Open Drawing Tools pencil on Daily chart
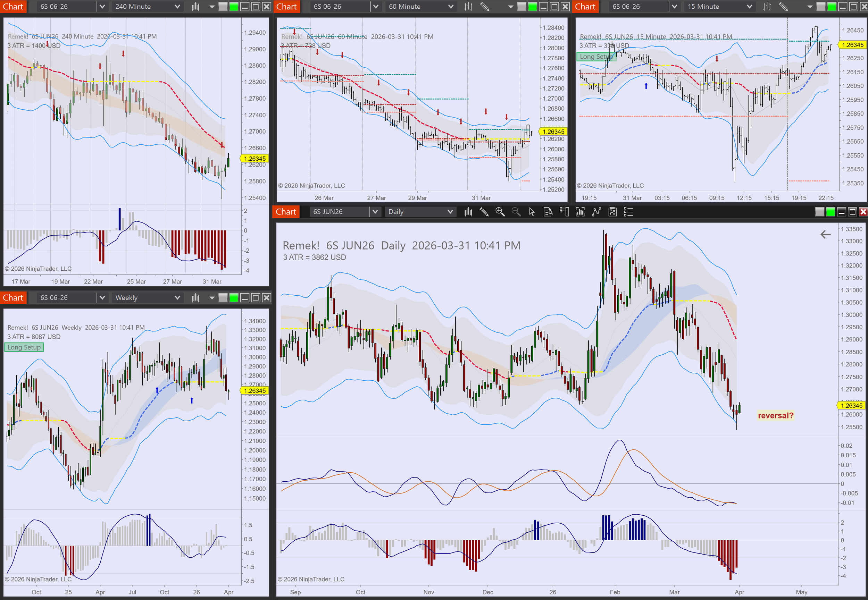 tap(484, 212)
